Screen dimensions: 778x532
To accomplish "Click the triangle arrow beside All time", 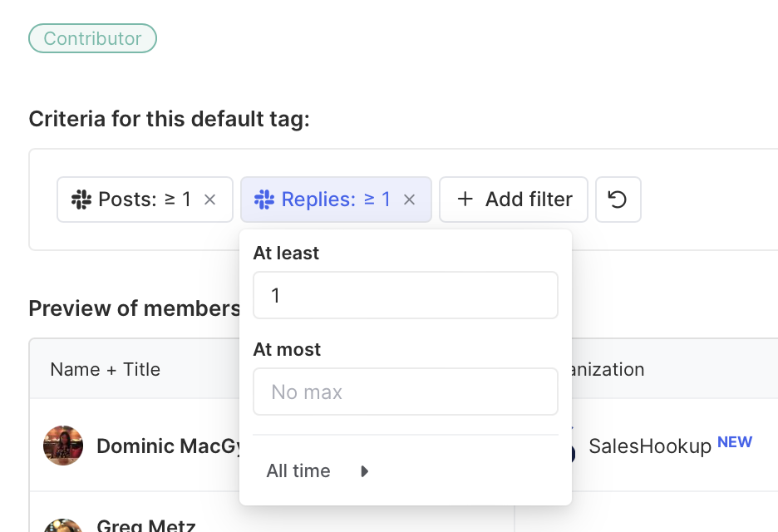I will coord(364,471).
